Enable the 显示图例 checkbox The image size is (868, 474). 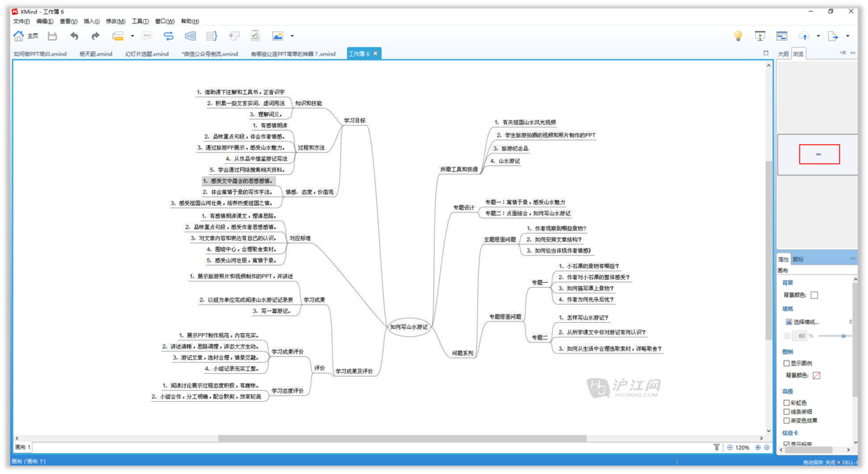click(787, 363)
